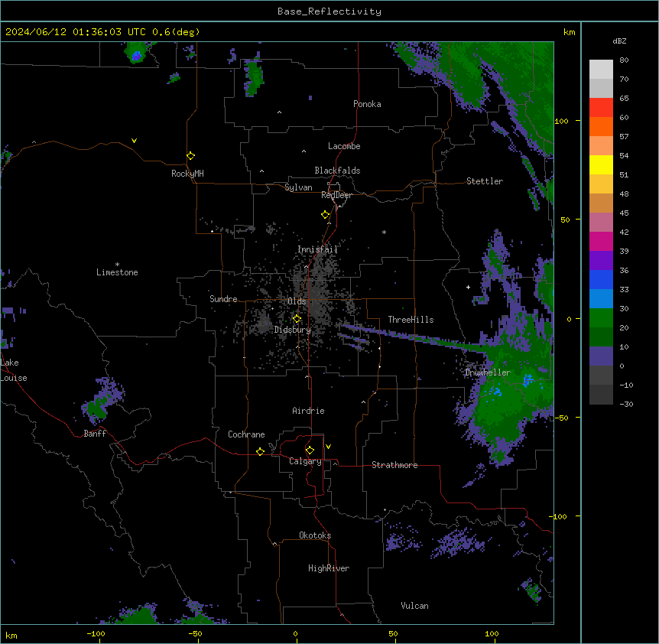Viewport: 659px width, 644px height.
Task: Select the HighRiver label
Action: pyautogui.click(x=329, y=568)
